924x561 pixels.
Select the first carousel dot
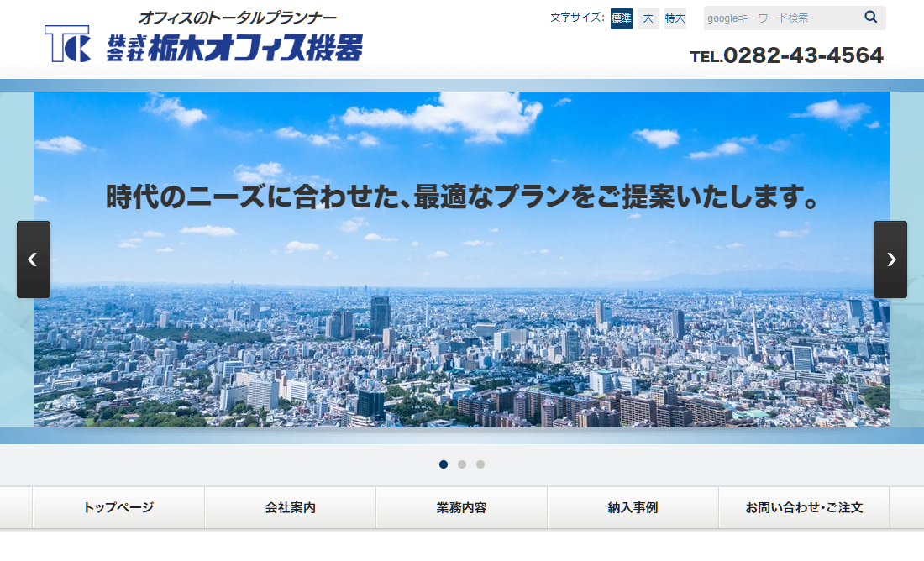click(x=444, y=464)
